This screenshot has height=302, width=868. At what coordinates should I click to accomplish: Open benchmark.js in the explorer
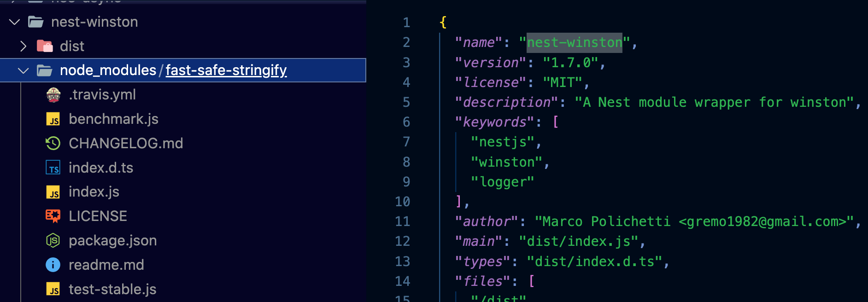click(x=113, y=119)
